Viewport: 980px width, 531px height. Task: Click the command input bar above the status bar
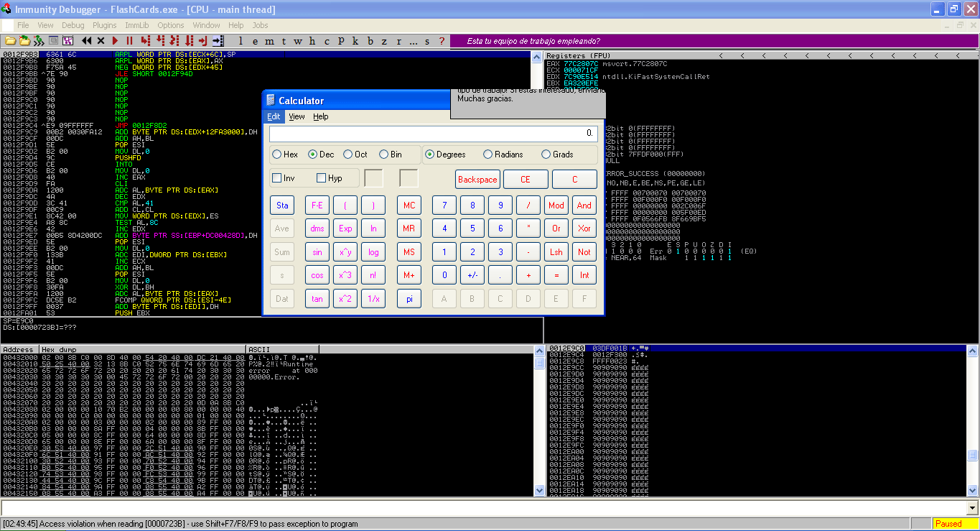[x=483, y=508]
